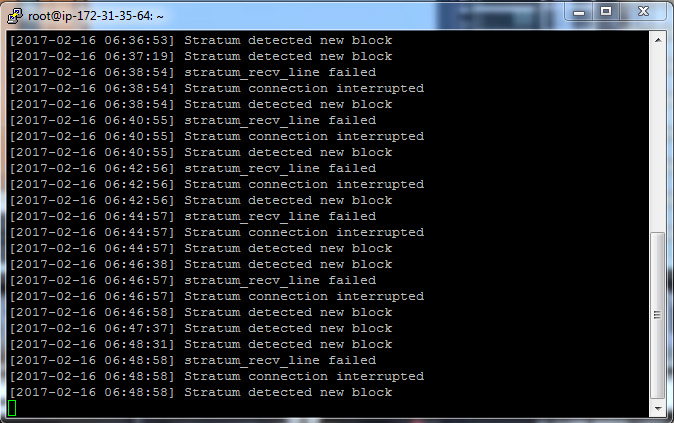Click the scrollbar up arrow
674x423 pixels.
(x=657, y=39)
